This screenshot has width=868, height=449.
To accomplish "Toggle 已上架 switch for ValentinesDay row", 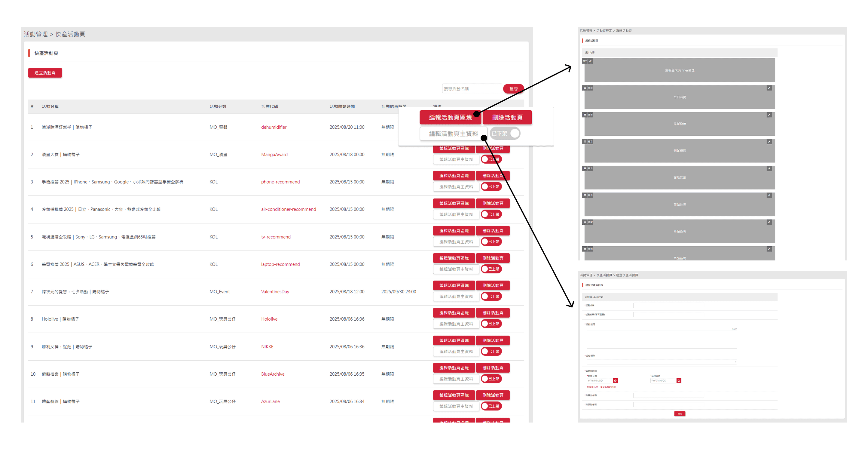I will pos(491,296).
